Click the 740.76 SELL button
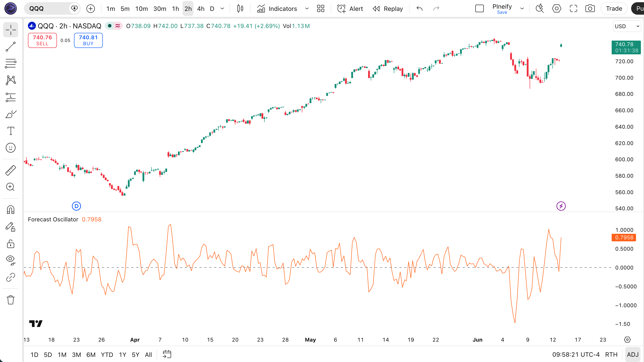This screenshot has width=644, height=362. (42, 40)
